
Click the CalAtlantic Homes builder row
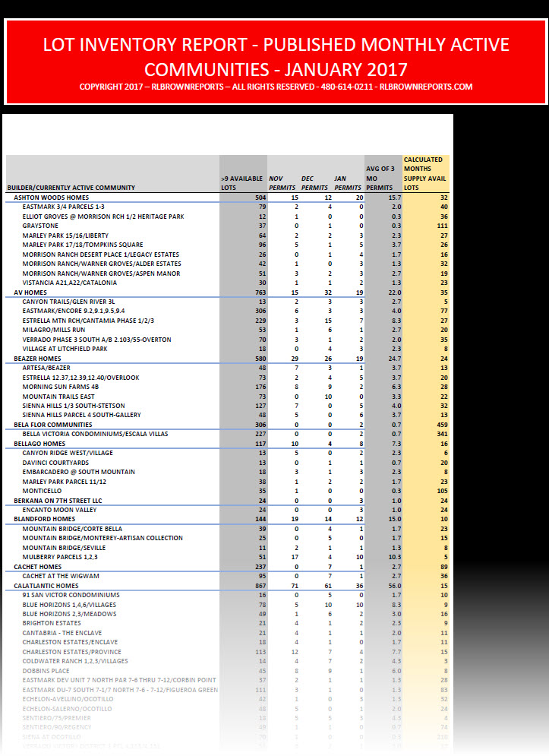(46, 586)
